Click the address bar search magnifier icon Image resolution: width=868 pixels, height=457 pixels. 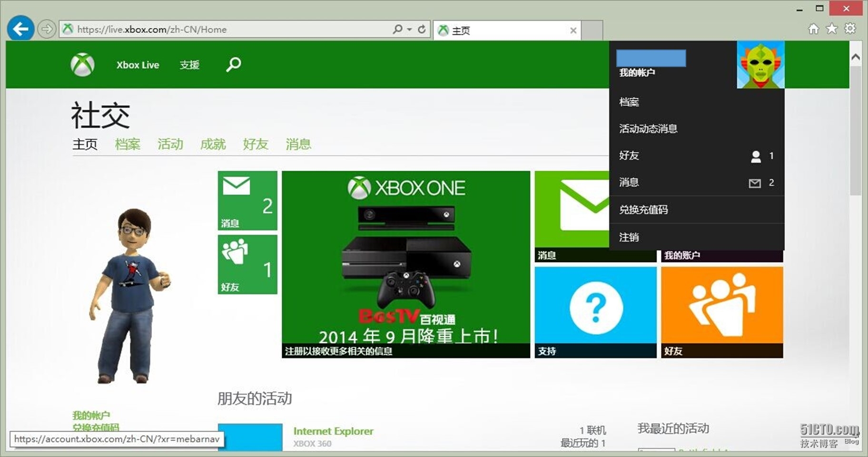[397, 29]
